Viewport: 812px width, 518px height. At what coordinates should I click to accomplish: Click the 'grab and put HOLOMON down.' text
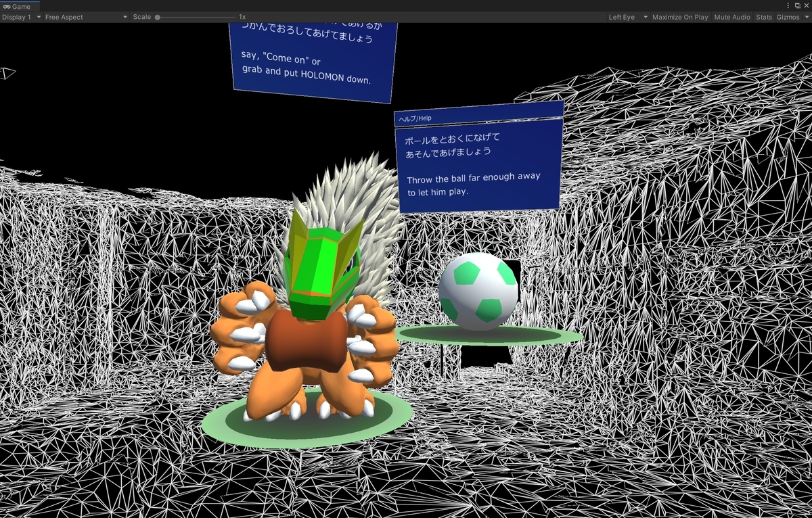[307, 75]
